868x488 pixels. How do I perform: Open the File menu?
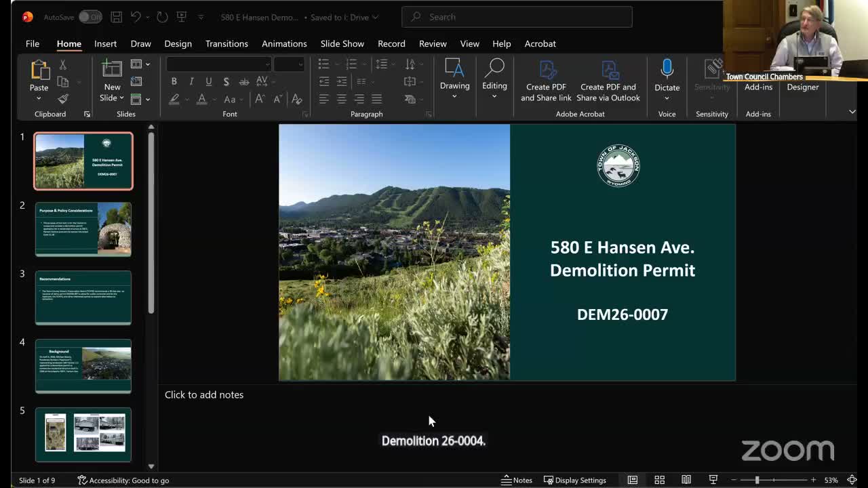(33, 43)
